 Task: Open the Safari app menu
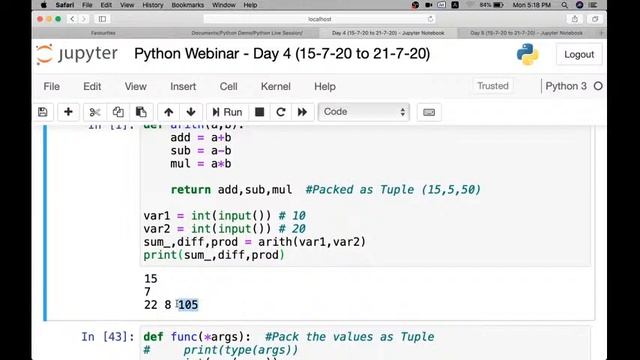[x=64, y=5]
